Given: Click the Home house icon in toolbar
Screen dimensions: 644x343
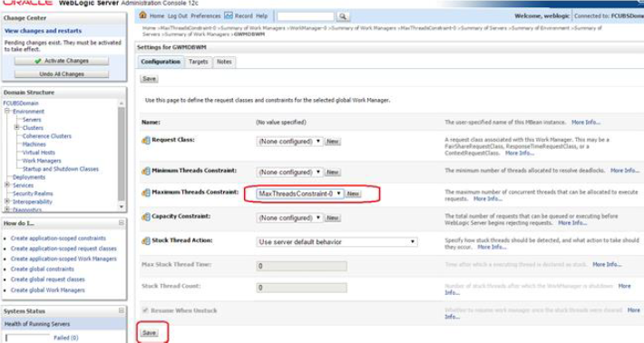Looking at the screenshot, I should pyautogui.click(x=142, y=15).
